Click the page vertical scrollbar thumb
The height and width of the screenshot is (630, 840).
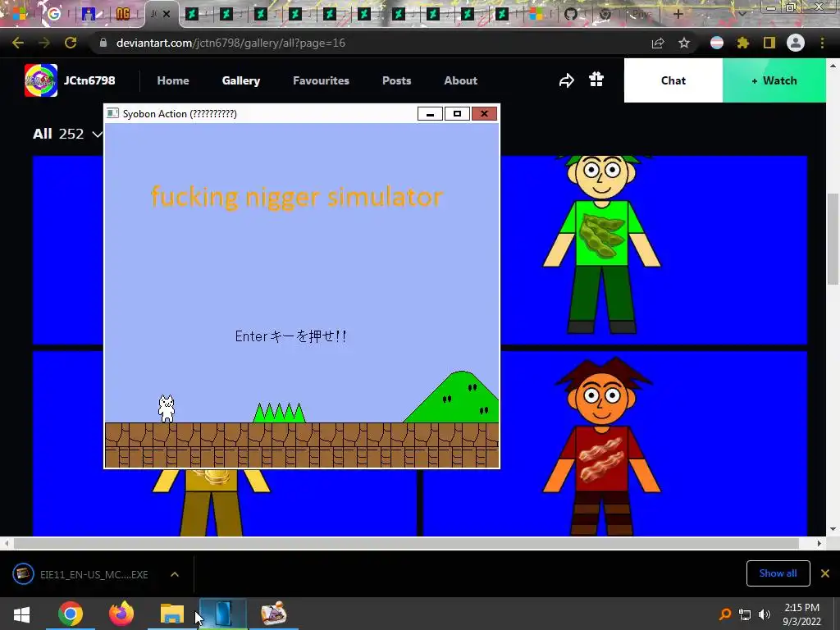[x=833, y=239]
